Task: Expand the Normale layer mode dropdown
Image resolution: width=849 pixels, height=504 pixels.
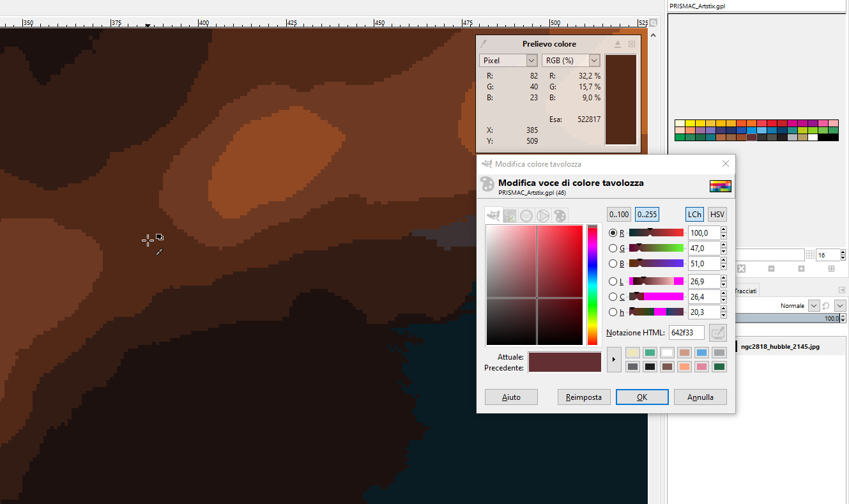Action: click(x=813, y=306)
